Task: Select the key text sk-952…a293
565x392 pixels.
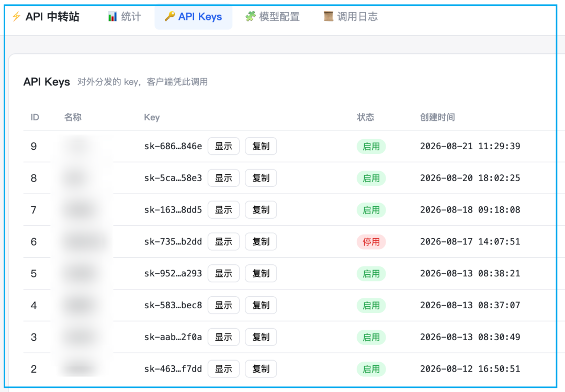Action: pos(173,273)
